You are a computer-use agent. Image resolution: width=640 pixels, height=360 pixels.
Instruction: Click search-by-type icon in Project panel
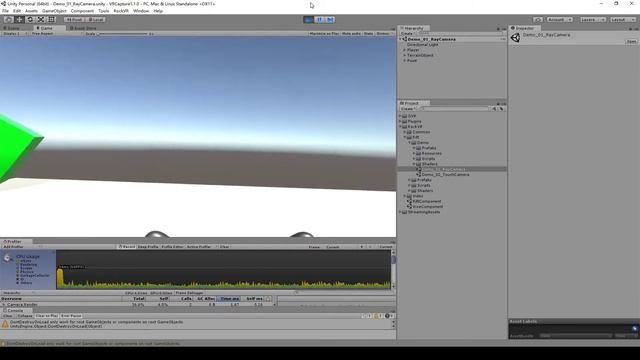pos(494,109)
